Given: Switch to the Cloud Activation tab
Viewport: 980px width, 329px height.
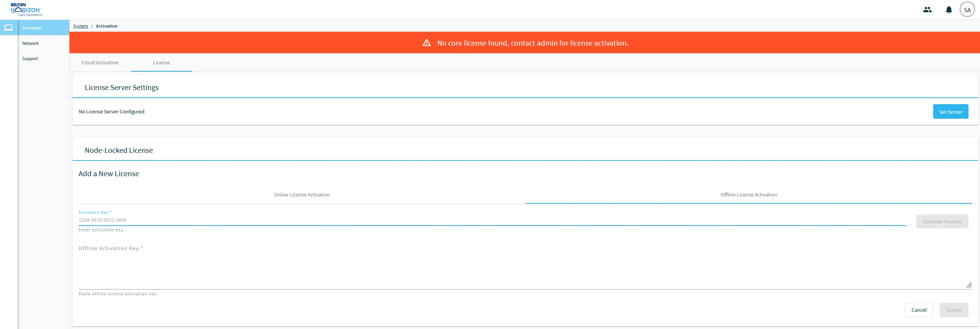Looking at the screenshot, I should pyautogui.click(x=100, y=62).
